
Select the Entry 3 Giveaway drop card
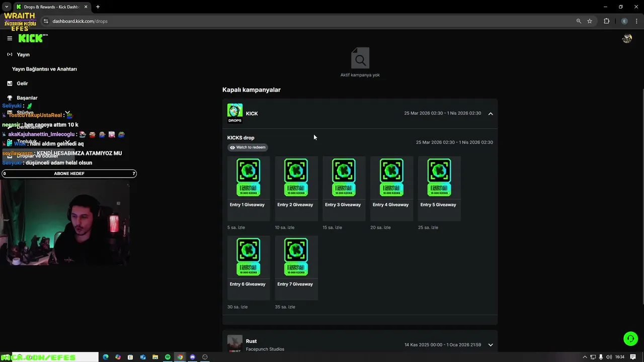(x=344, y=189)
